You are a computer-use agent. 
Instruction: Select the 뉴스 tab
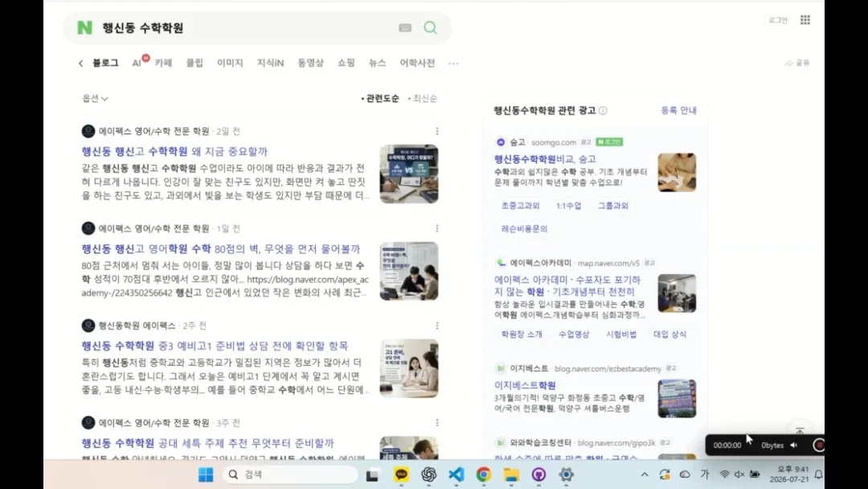[x=378, y=63]
